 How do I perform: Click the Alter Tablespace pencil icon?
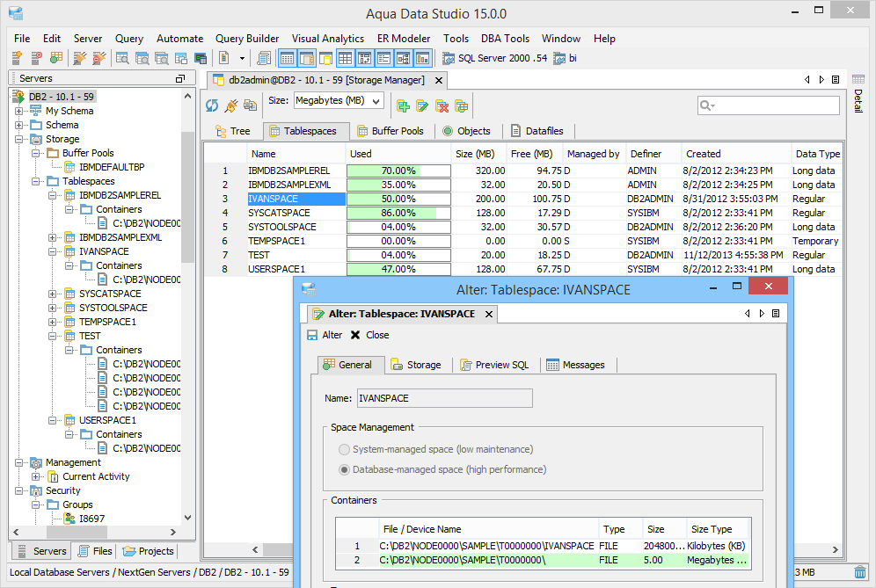click(422, 105)
